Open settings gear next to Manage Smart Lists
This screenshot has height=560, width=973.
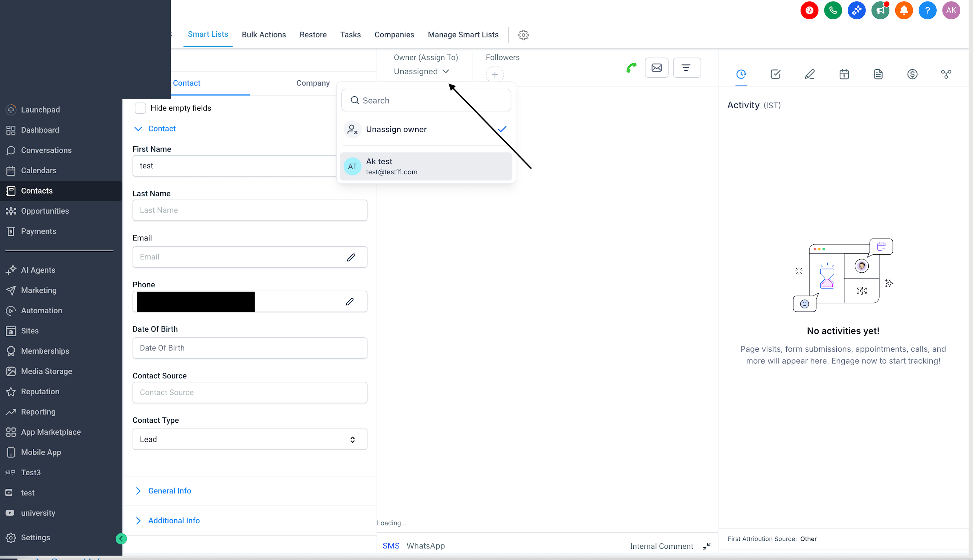click(523, 35)
